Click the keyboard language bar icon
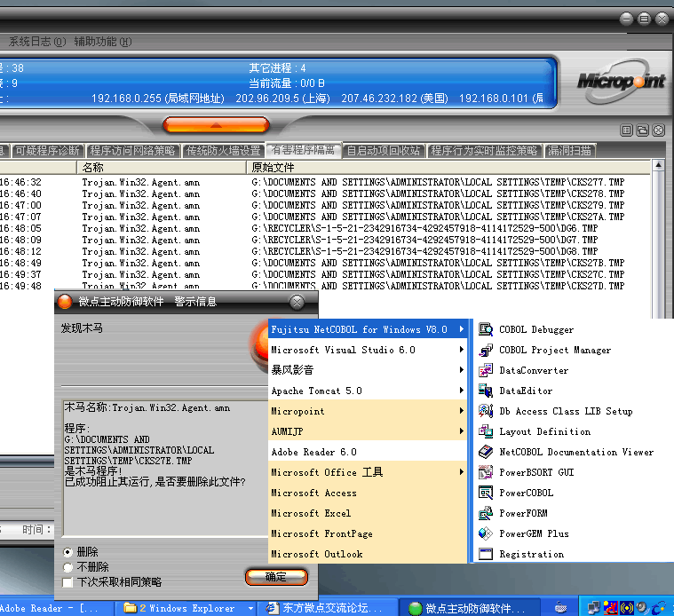This screenshot has width=674, height=616. 560,608
